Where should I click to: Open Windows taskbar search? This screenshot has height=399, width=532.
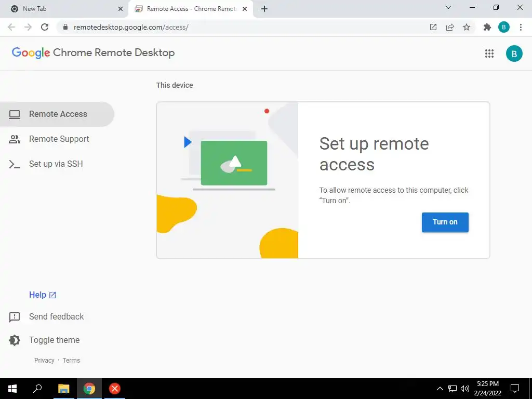click(37, 389)
